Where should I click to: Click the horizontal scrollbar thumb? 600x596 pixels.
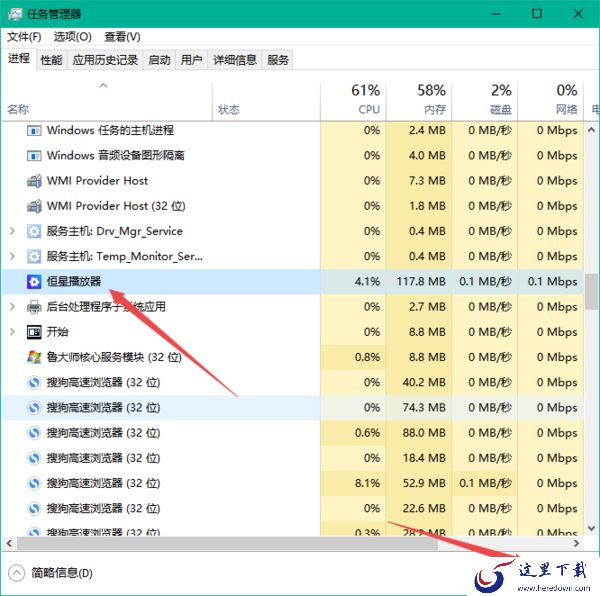tap(227, 543)
